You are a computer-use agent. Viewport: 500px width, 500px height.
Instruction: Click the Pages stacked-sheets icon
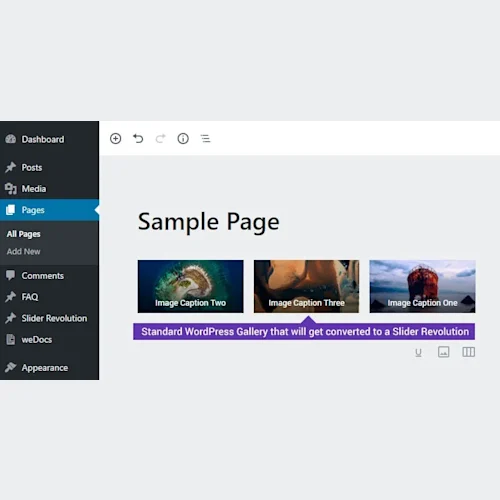point(11,210)
